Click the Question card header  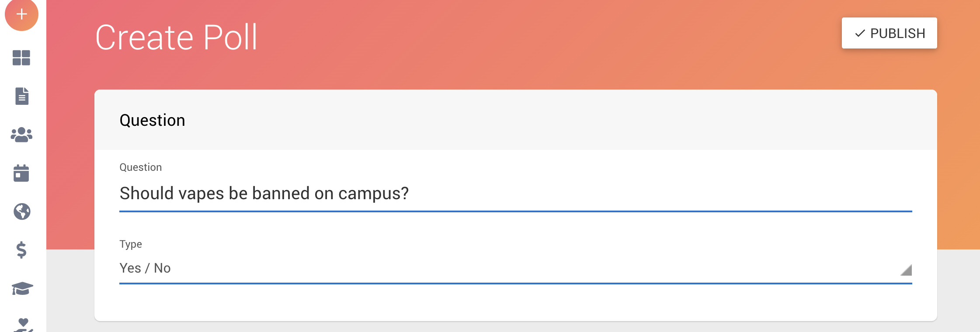click(516, 120)
